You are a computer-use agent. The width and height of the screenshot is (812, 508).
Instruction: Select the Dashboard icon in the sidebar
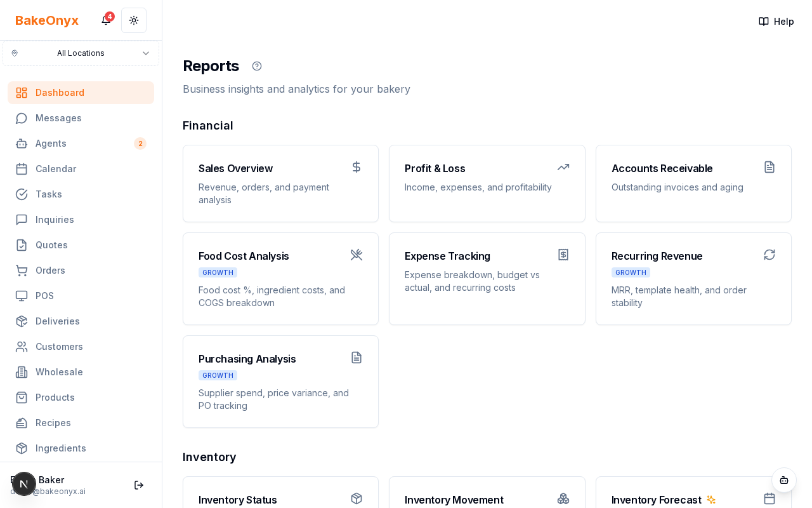pyautogui.click(x=22, y=93)
